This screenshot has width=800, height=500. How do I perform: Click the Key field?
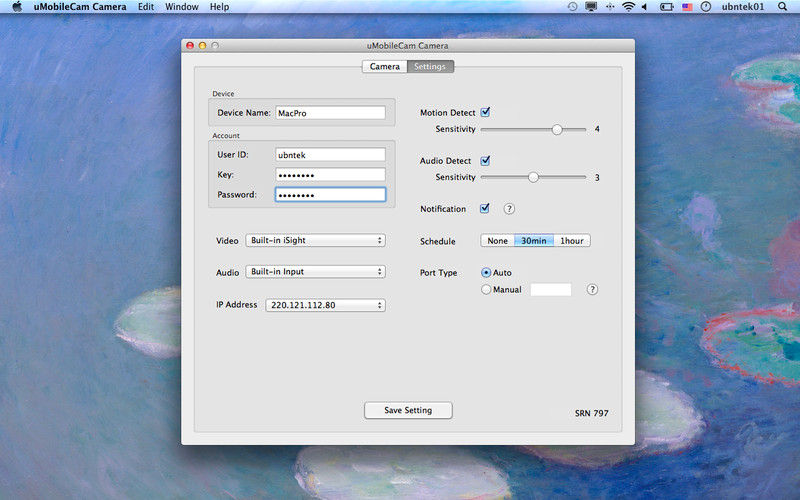331,174
